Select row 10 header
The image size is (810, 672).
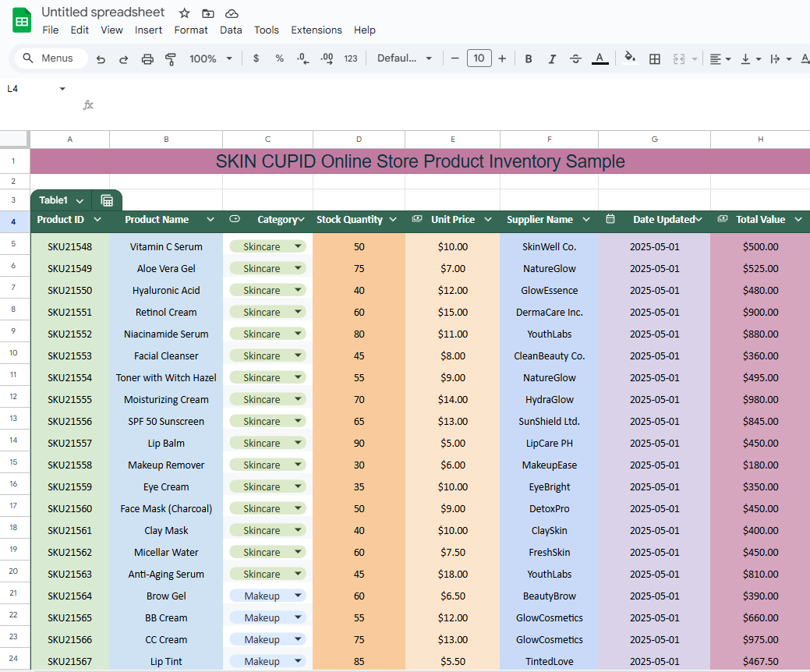pos(14,353)
